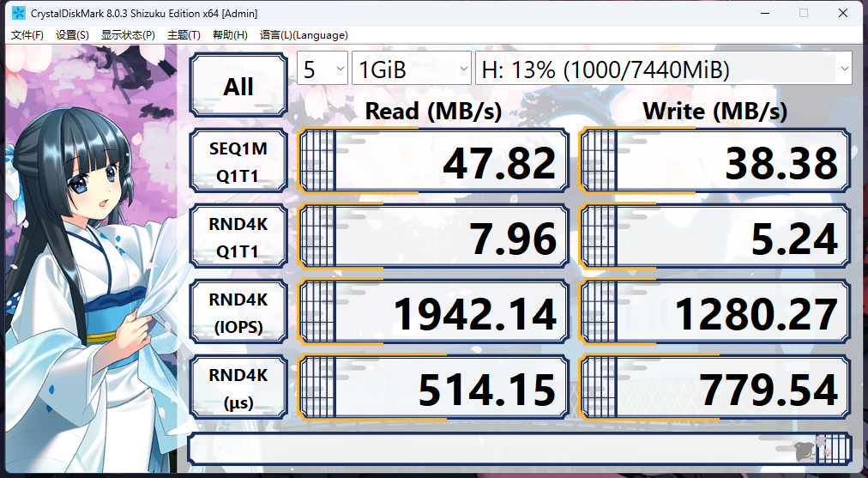
Task: Run the RND4K (μs) latency test
Action: (x=238, y=388)
